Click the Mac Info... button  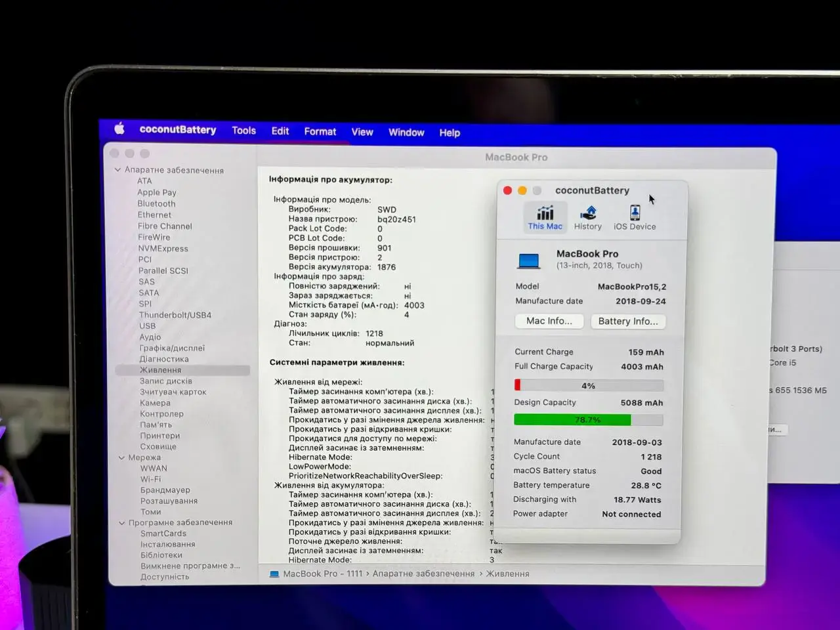(549, 321)
